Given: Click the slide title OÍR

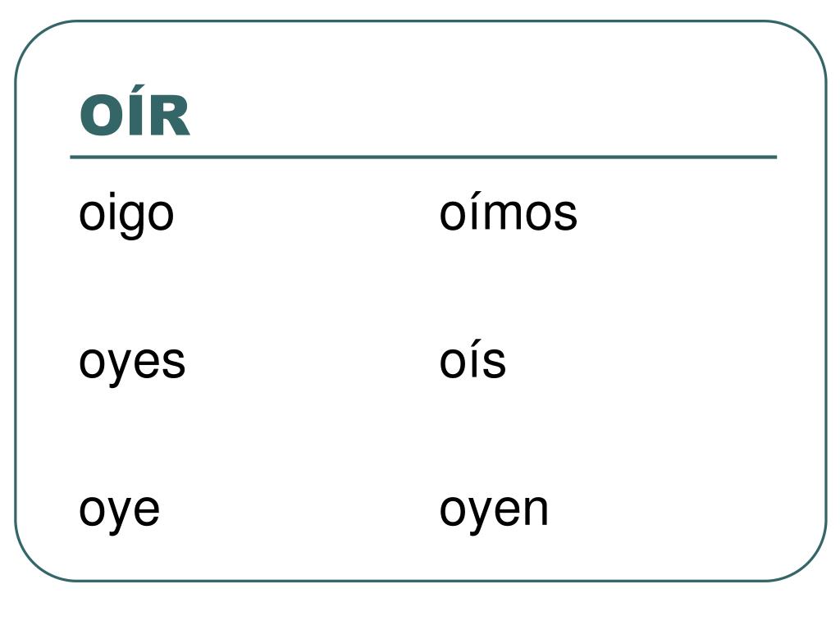Looking at the screenshot, I should point(135,116).
